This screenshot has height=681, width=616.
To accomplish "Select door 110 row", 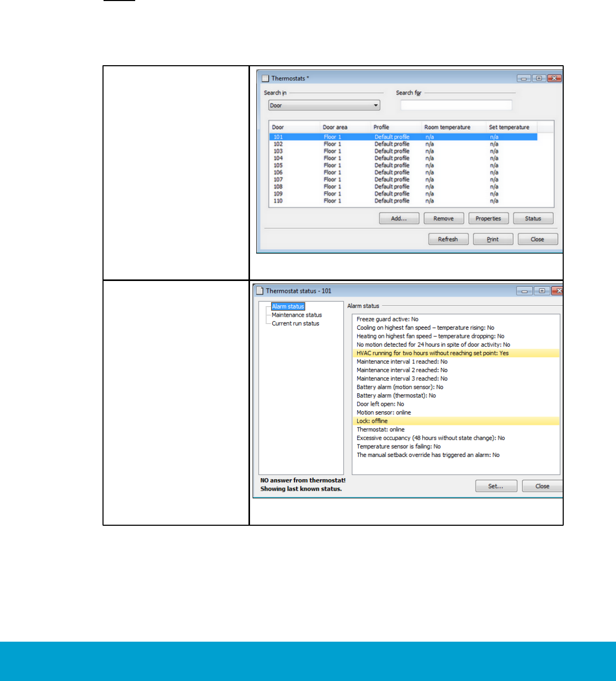I will click(x=403, y=201).
